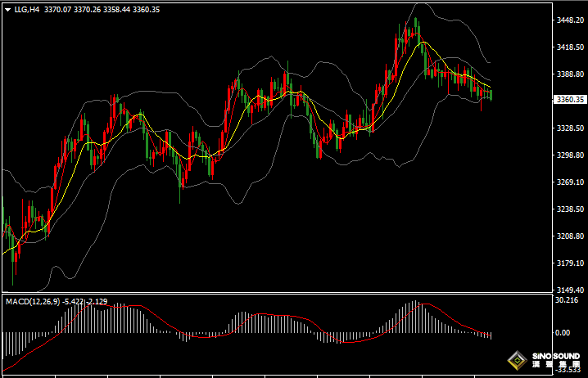Click the 3149.40 price scale label

tap(568, 290)
